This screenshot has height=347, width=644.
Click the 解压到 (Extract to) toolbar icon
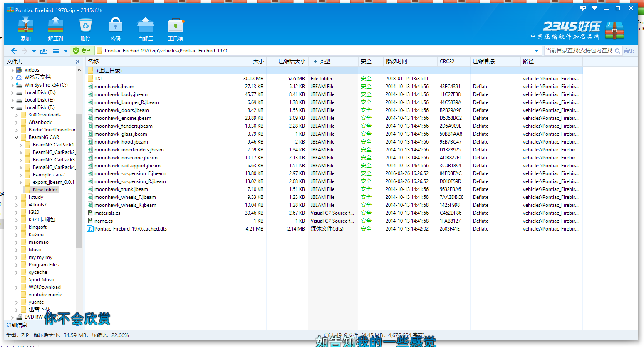[x=55, y=29]
